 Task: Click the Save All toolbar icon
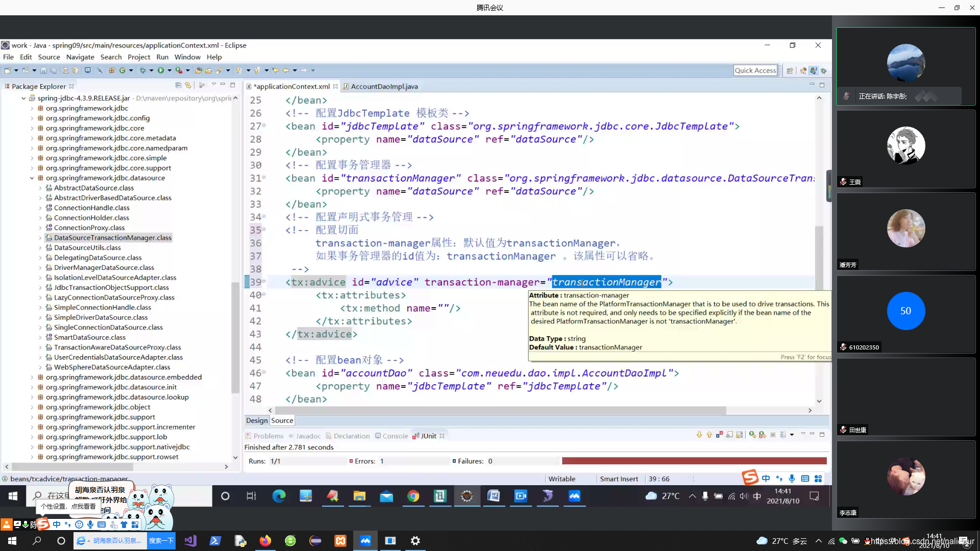coord(53,70)
